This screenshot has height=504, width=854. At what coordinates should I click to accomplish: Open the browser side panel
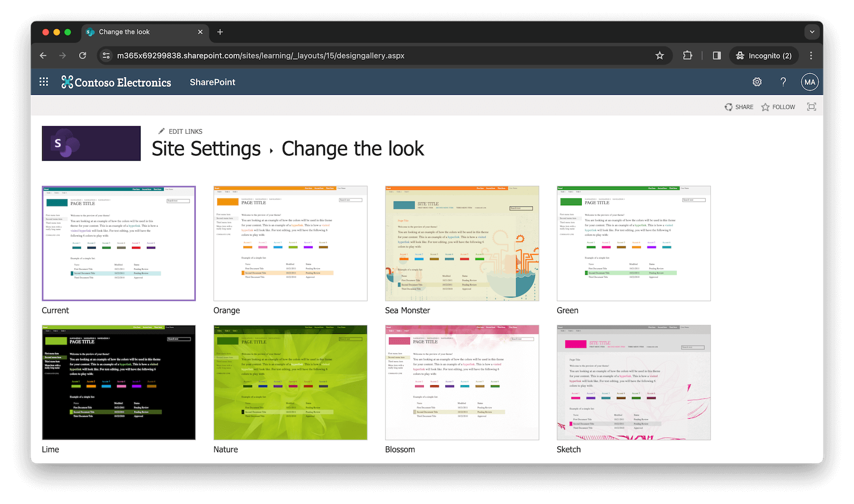click(716, 55)
